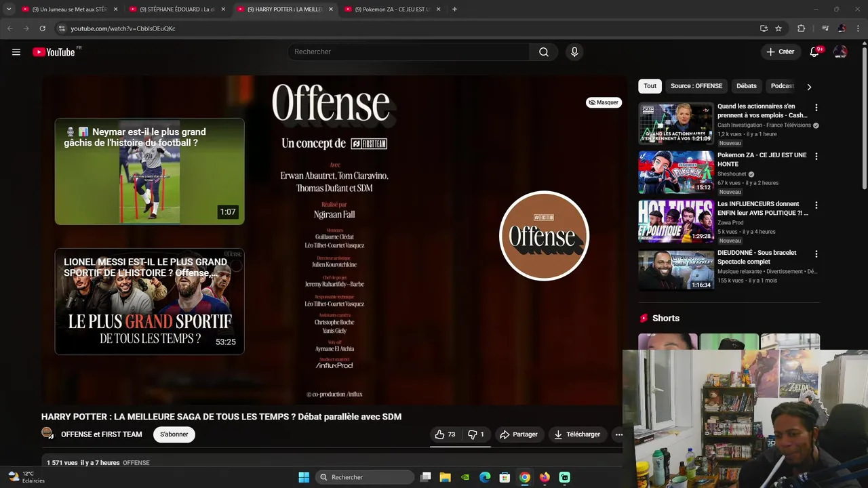Click the OFFENSE hashtag in description
The image size is (868, 488).
tap(136, 463)
